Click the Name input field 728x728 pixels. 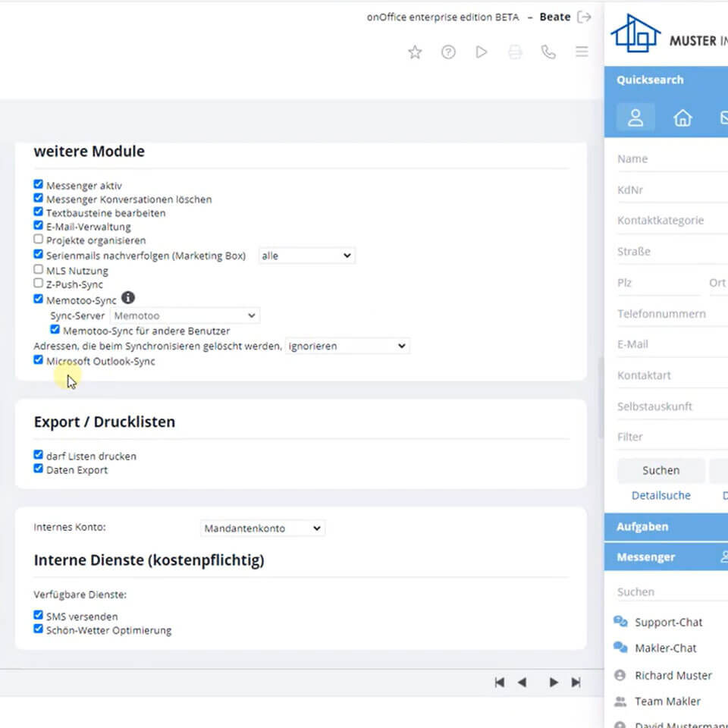(x=667, y=158)
